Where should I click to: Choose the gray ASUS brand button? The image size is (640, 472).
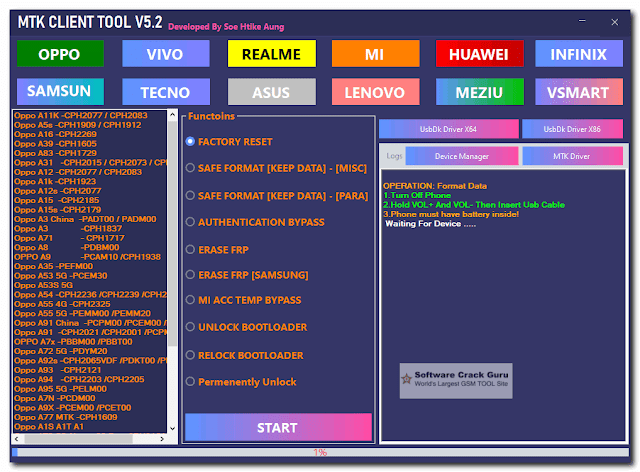271,92
